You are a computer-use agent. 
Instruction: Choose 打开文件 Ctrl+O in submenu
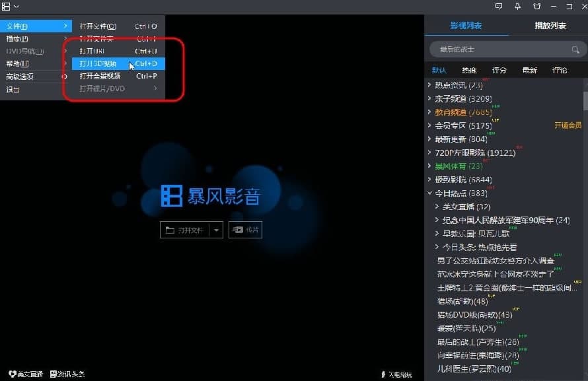click(118, 26)
